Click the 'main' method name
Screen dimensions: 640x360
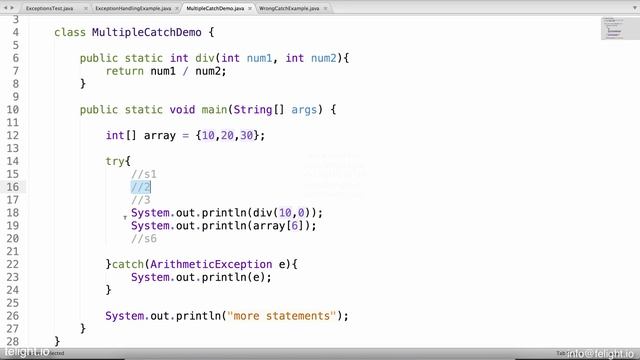click(214, 109)
